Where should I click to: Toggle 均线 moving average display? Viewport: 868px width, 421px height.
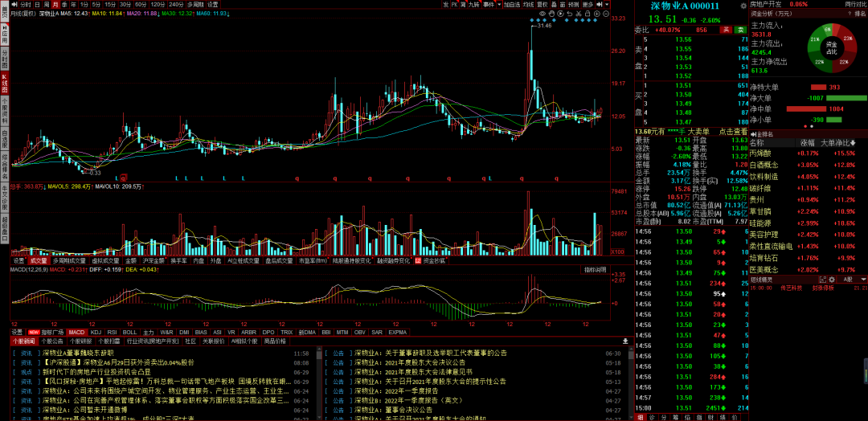point(528,4)
